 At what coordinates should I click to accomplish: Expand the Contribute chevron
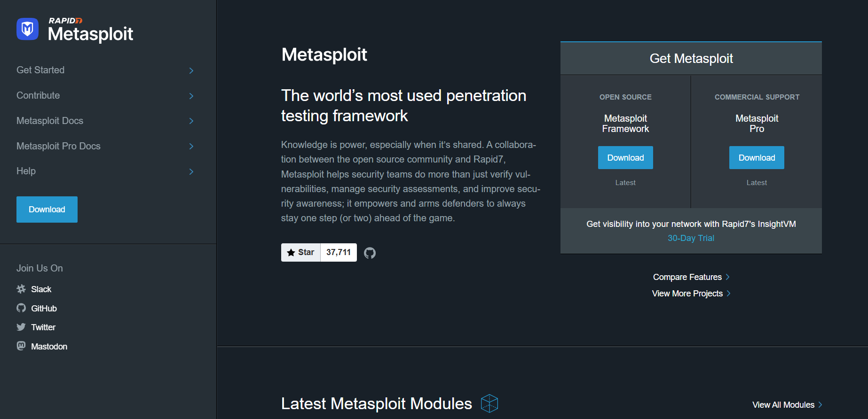click(191, 96)
